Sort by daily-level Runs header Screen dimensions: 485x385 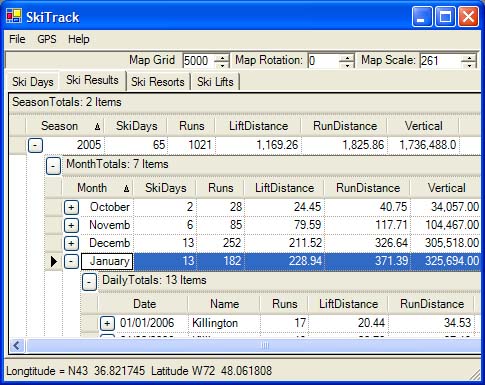pos(284,304)
